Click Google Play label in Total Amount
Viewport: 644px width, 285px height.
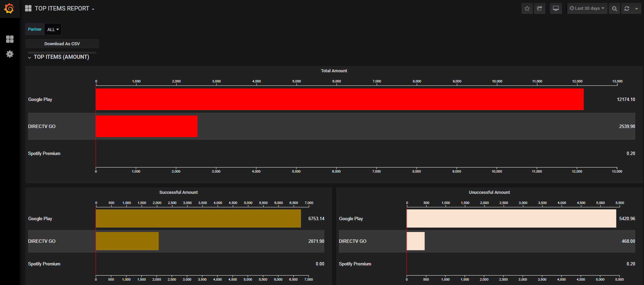pos(40,99)
